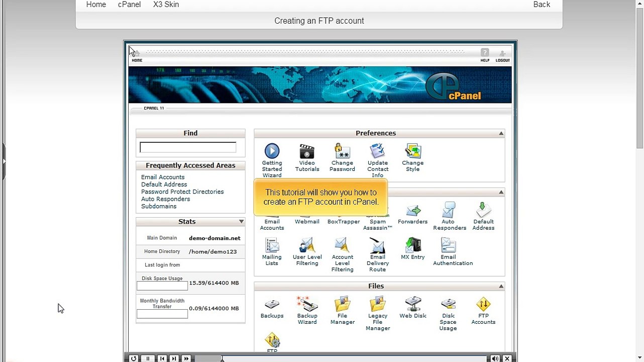Click inside the Find search box

coord(188,147)
